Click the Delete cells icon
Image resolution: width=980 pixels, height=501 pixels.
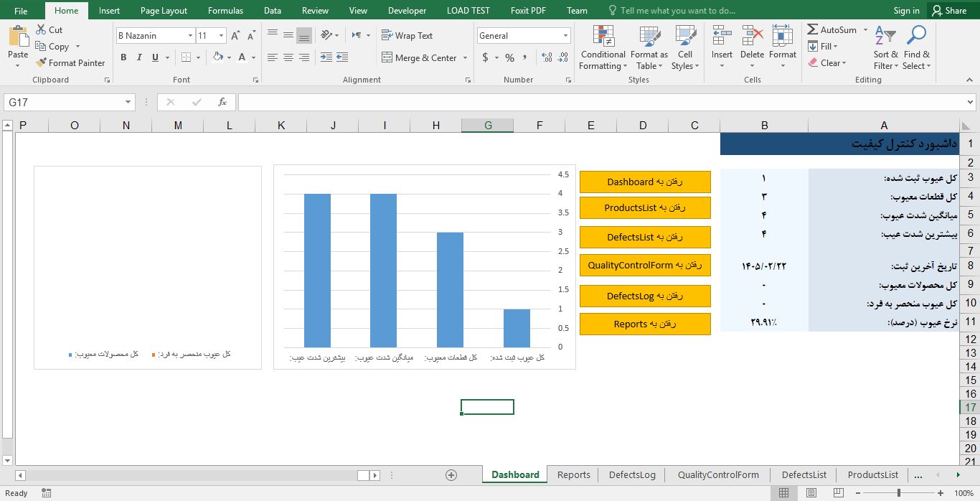[752, 36]
